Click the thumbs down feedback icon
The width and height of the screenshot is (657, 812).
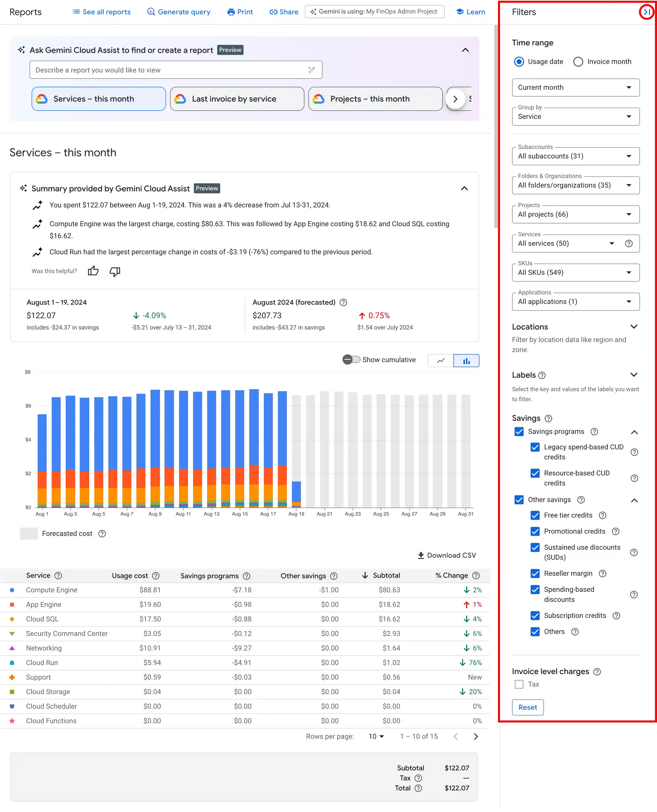[115, 272]
